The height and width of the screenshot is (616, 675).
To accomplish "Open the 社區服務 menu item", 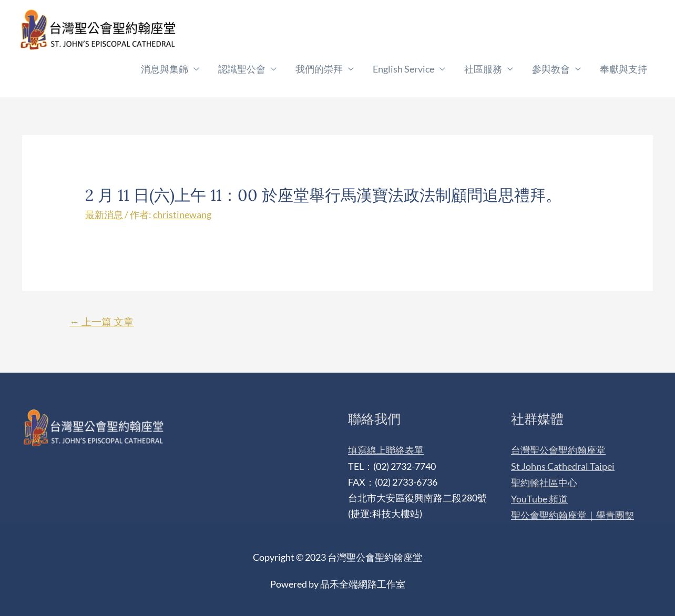I will click(483, 69).
